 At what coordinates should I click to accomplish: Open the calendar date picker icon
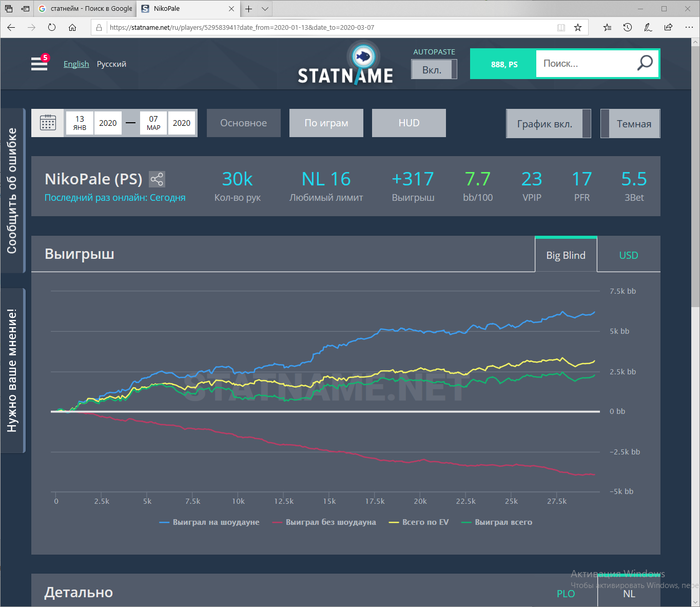(48, 123)
